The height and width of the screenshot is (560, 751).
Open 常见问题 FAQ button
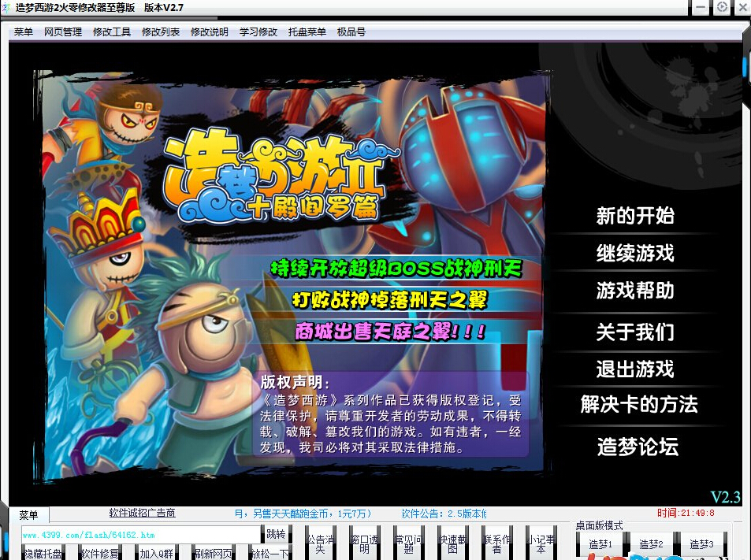click(408, 544)
